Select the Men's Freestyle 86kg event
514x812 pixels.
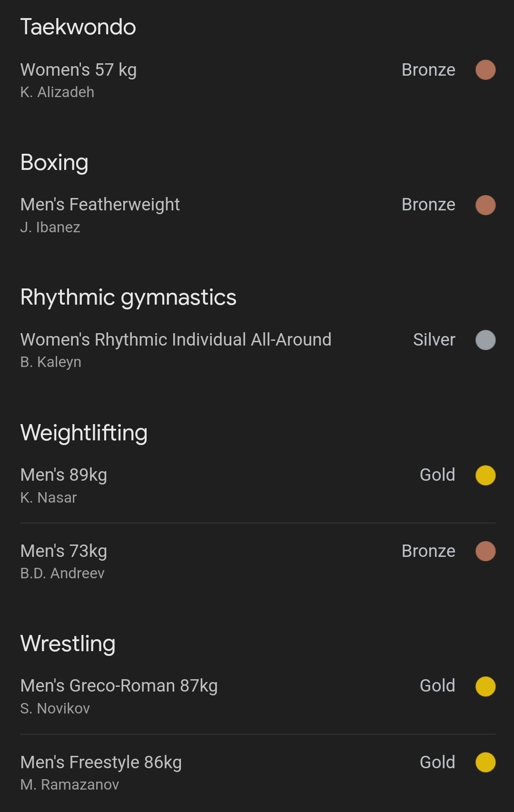pyautogui.click(x=101, y=762)
